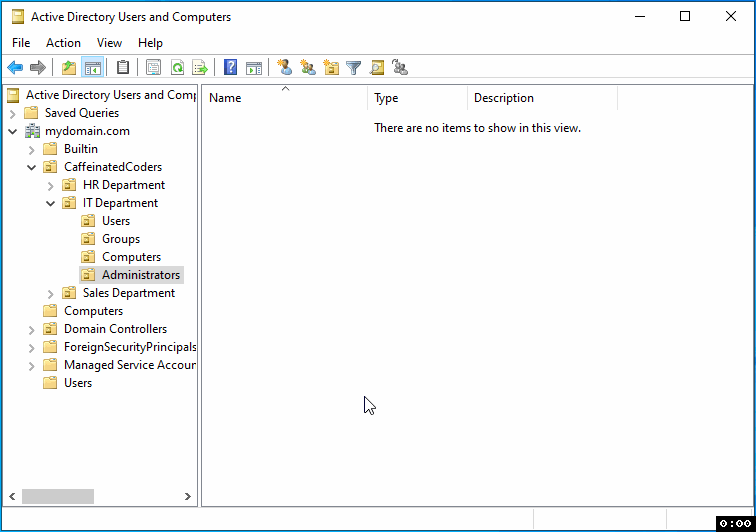Refresh the view with green arrow icon
Screen dimensions: 756x532
coord(177,68)
